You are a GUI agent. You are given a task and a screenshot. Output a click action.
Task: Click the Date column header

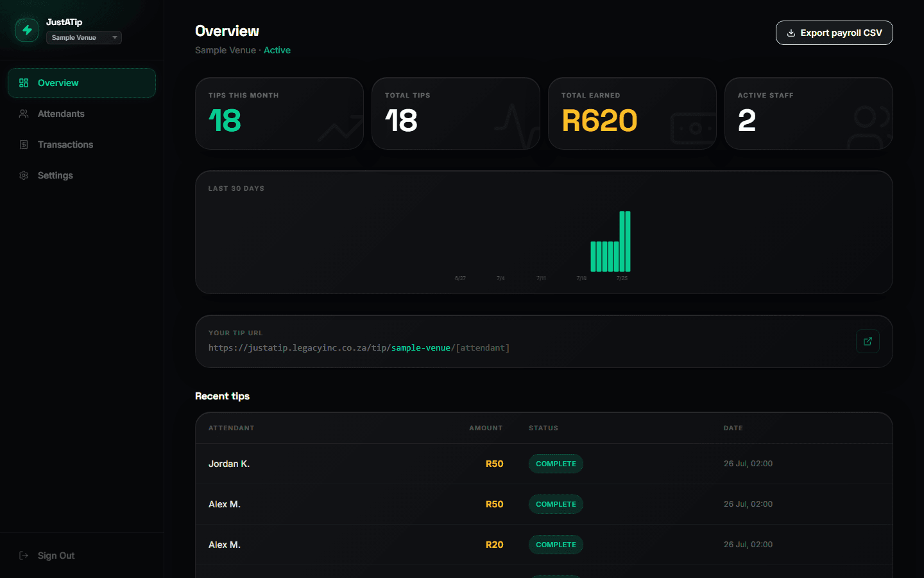point(733,428)
